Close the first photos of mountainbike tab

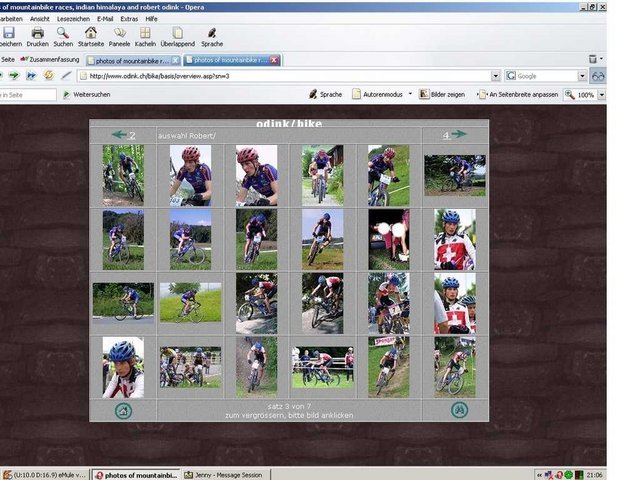(x=176, y=60)
